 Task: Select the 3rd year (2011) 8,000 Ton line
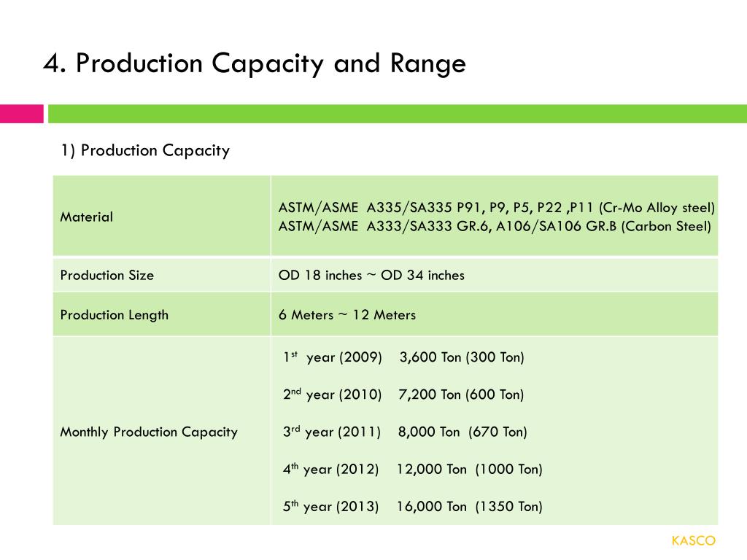click(405, 432)
